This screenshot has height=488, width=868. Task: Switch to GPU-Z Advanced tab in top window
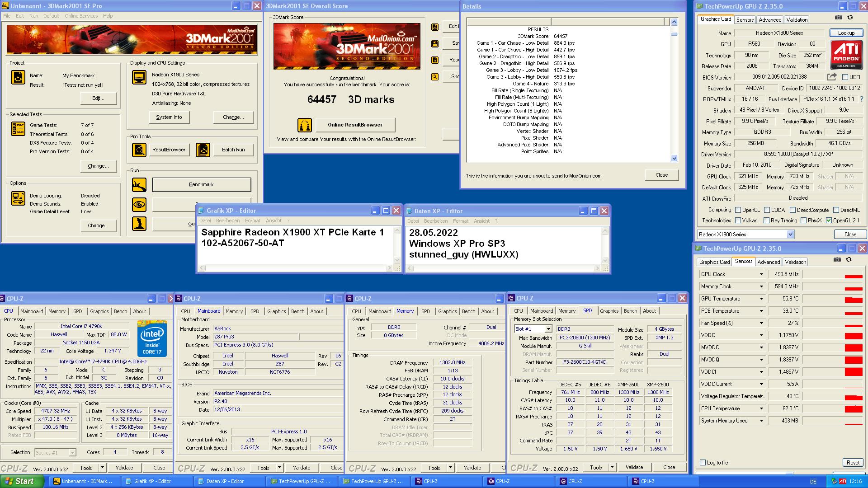(x=770, y=20)
